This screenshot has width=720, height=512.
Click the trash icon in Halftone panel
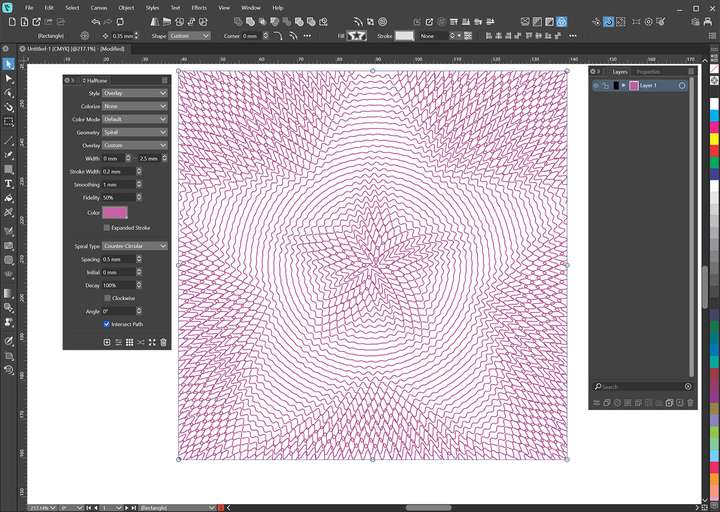click(x=164, y=342)
